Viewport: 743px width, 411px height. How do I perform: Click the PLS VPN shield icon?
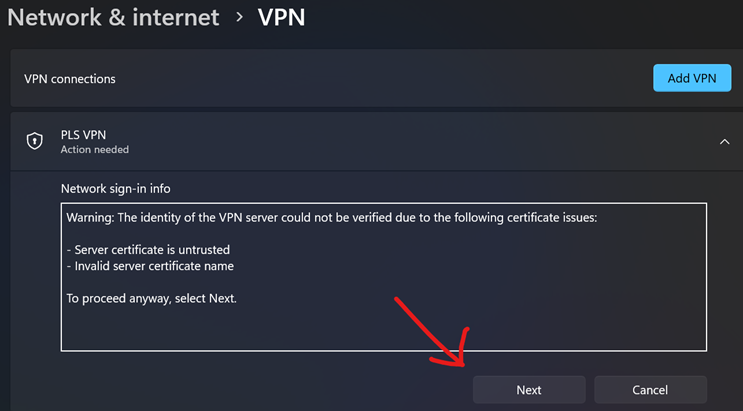(35, 141)
